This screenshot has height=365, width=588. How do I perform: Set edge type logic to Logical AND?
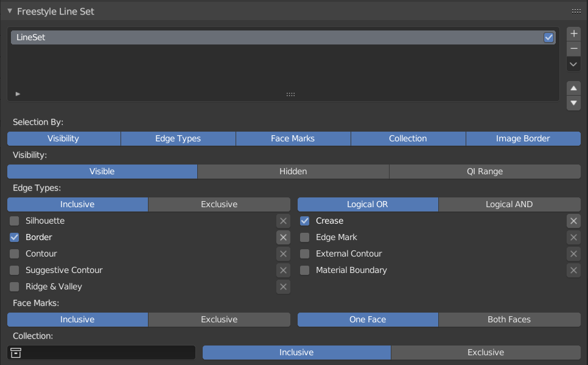coord(509,204)
